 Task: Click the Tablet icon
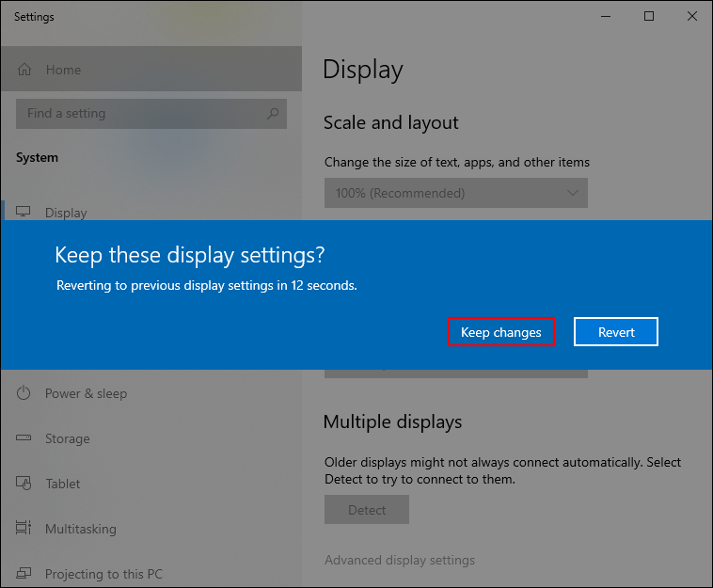[x=24, y=484]
